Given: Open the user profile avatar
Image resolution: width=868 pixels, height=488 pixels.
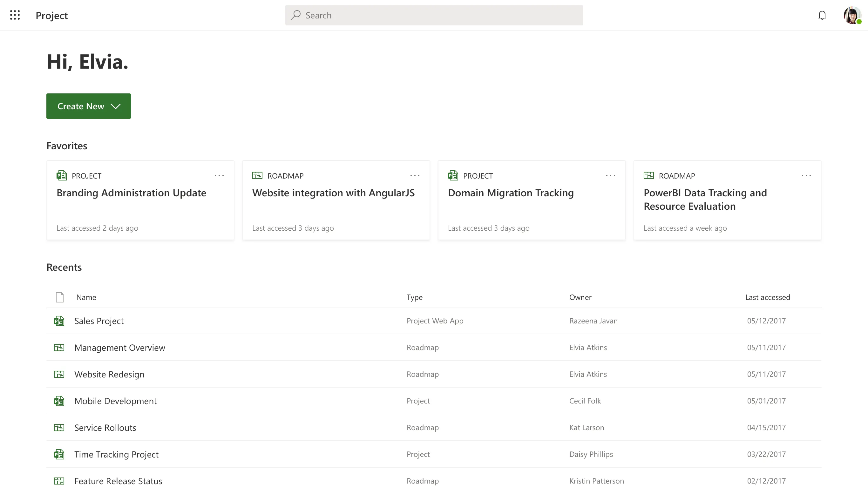Looking at the screenshot, I should 852,15.
